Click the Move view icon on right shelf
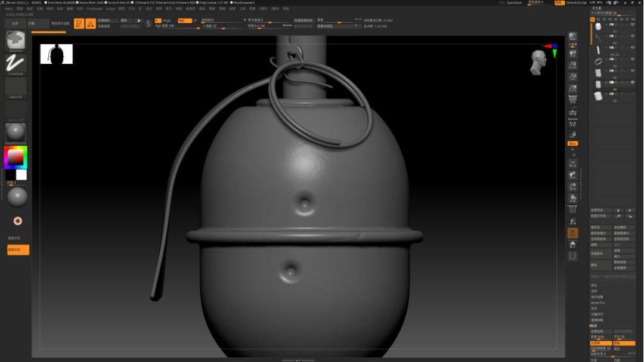 (x=572, y=175)
